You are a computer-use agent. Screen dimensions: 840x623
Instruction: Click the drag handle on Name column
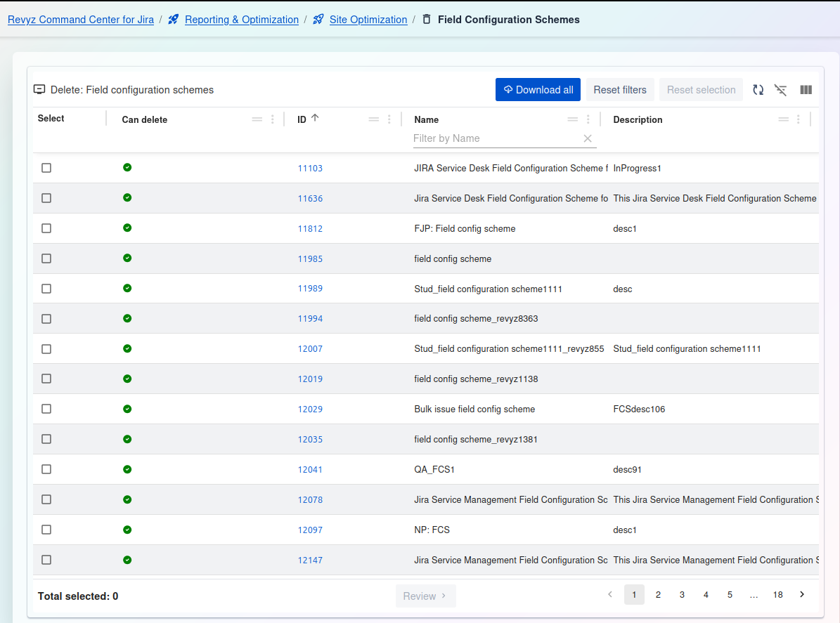pyautogui.click(x=573, y=119)
